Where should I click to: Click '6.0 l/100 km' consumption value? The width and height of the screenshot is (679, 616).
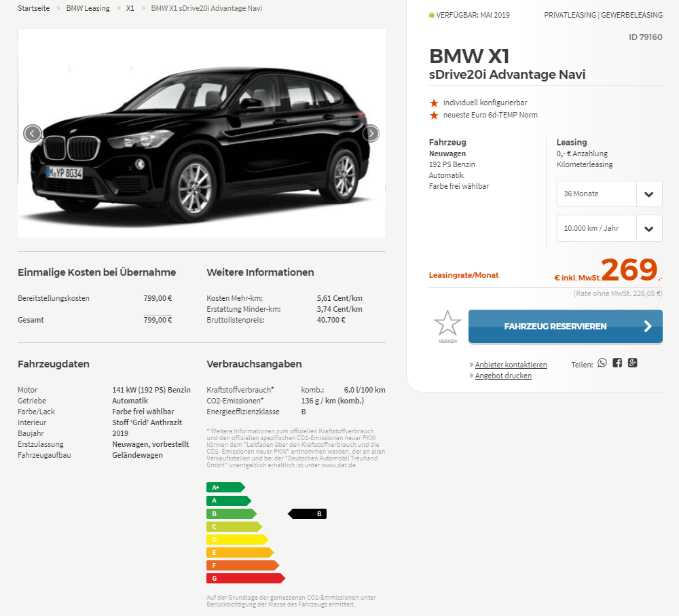(365, 390)
